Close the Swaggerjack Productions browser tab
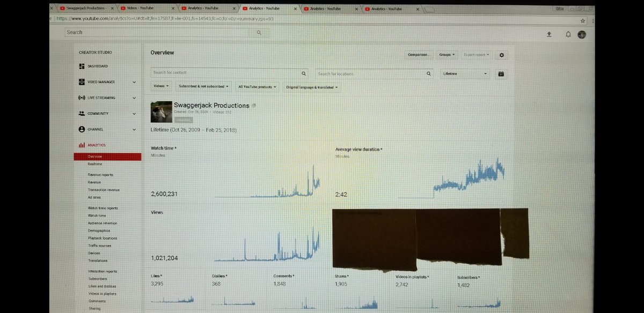This screenshot has height=313, width=644. coord(112,9)
